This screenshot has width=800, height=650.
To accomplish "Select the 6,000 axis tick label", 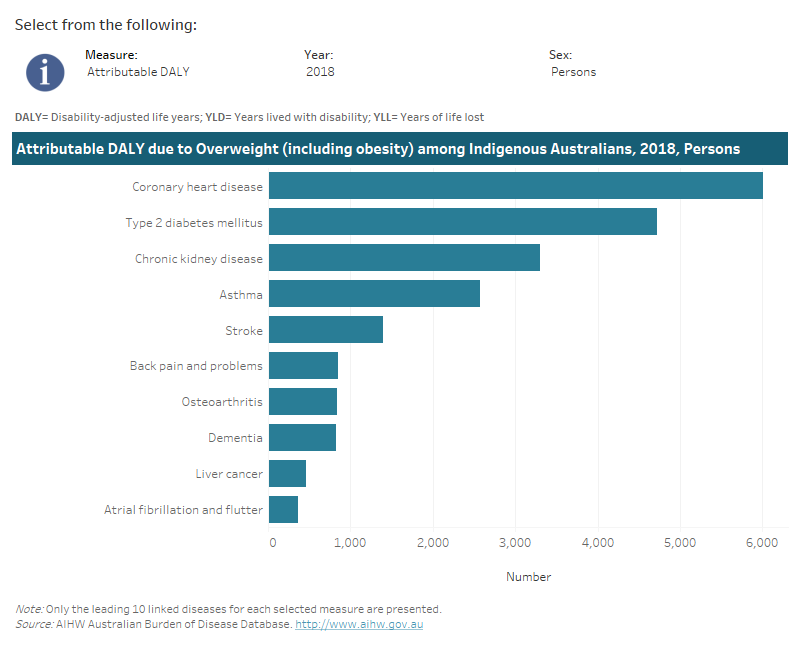I will coord(761,541).
